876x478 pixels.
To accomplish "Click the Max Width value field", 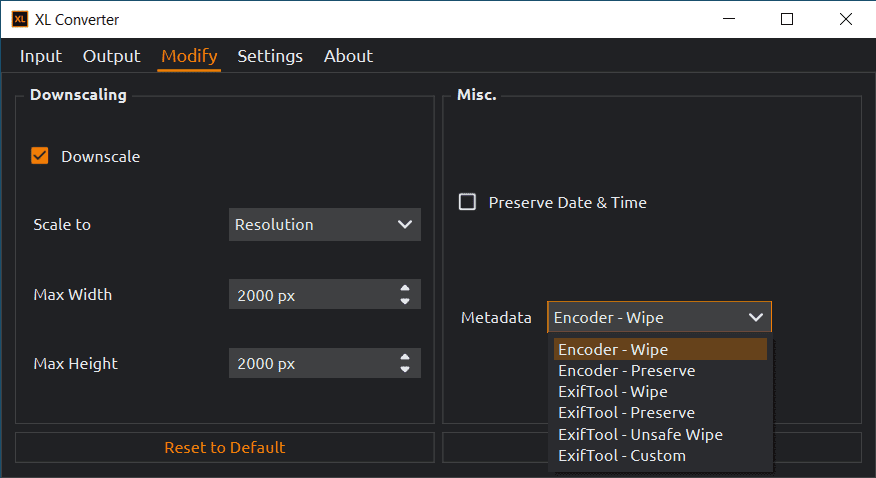I will [x=312, y=295].
